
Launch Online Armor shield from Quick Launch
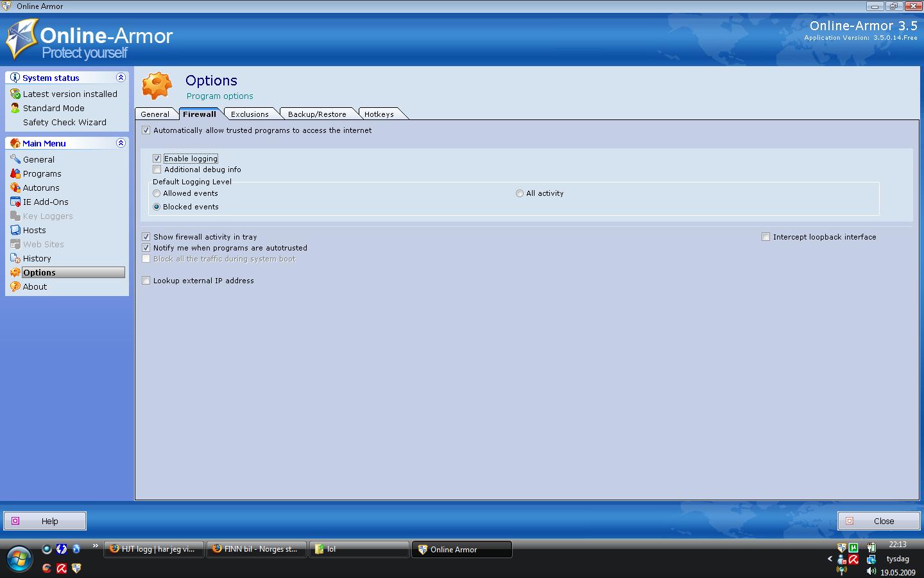point(76,568)
